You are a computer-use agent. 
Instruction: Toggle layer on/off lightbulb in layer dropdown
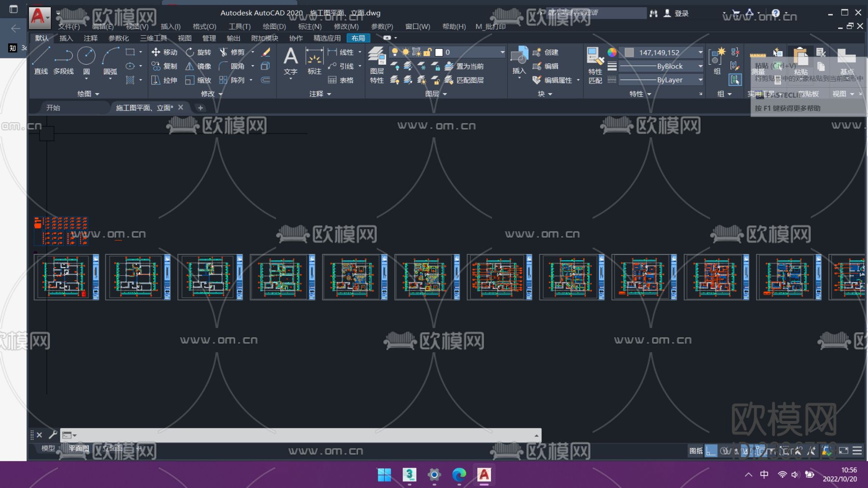pos(395,52)
